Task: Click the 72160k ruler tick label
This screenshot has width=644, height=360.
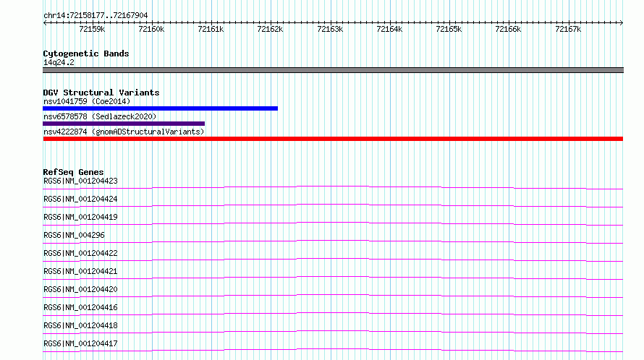Action: pos(151,29)
